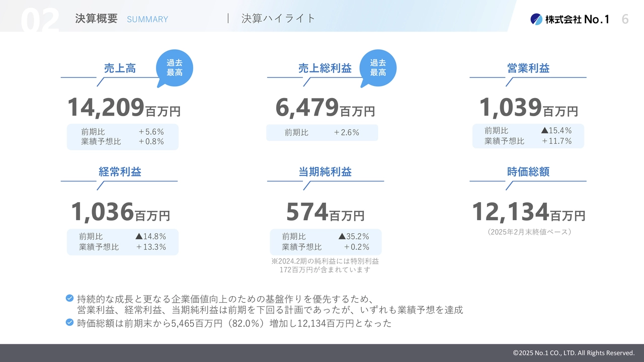Click the 営業利益、経常利益、当期純利益は前期を下回る line
The image size is (644, 362).
coord(270,310)
